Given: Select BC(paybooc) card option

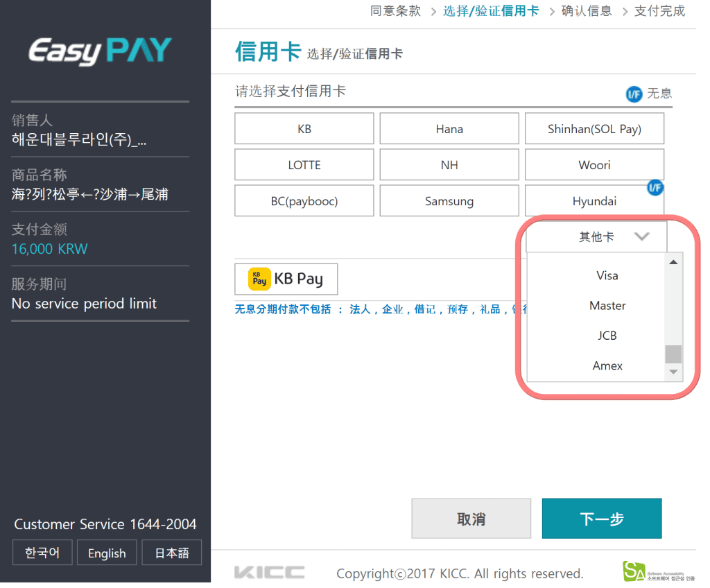Looking at the screenshot, I should [304, 200].
